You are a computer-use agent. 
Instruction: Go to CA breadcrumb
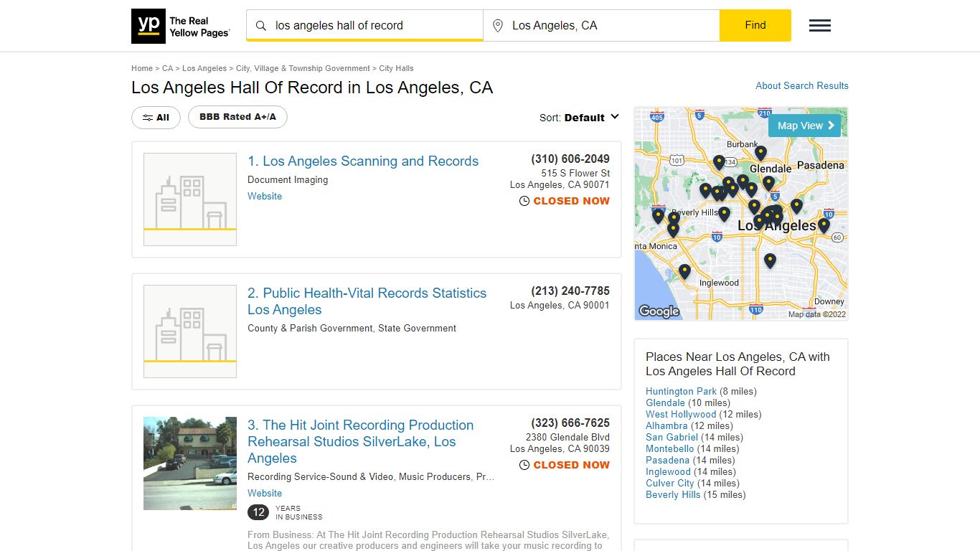[168, 68]
